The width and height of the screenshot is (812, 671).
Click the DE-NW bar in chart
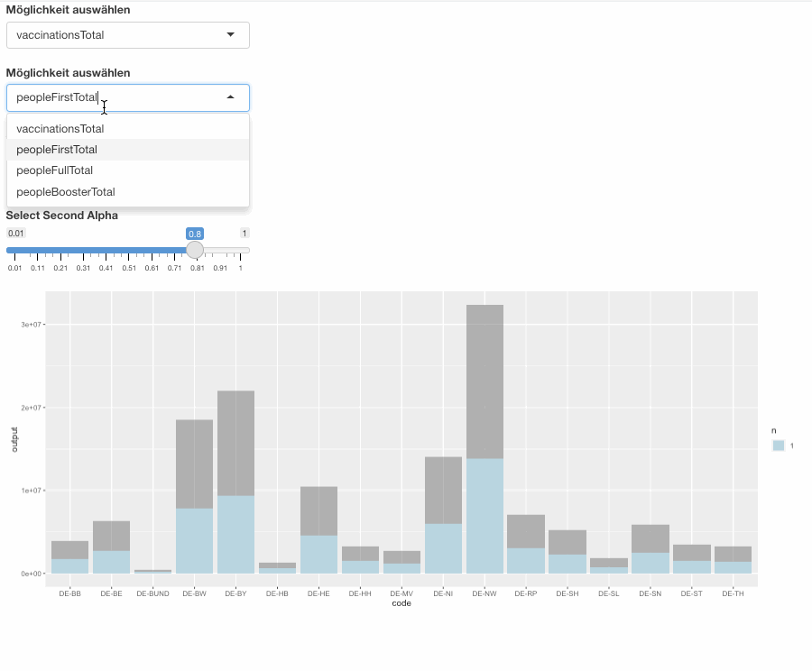point(484,439)
